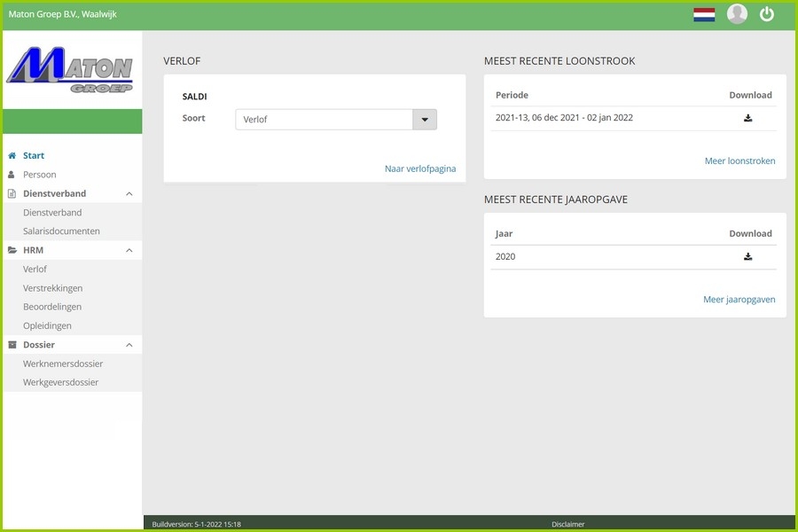Click the Disclaimer link in the footer

tap(567, 524)
